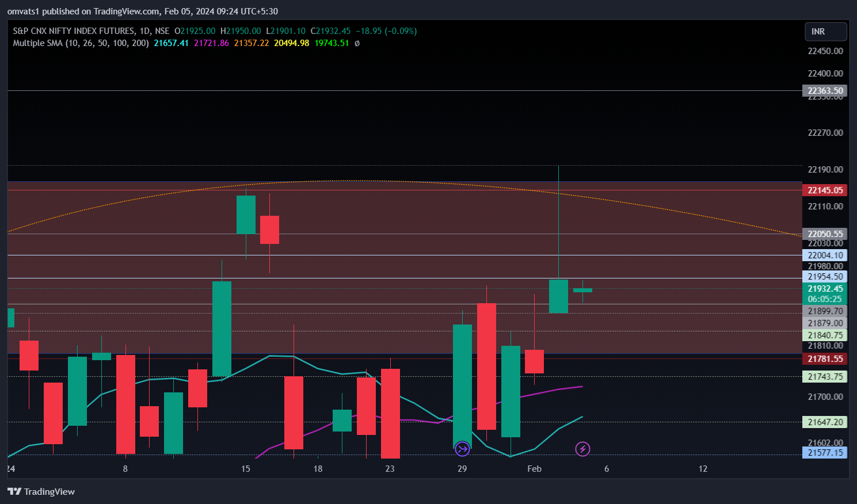Click the 21700.00 scale value
Screen dimensions: 857x504
[x=825, y=397]
